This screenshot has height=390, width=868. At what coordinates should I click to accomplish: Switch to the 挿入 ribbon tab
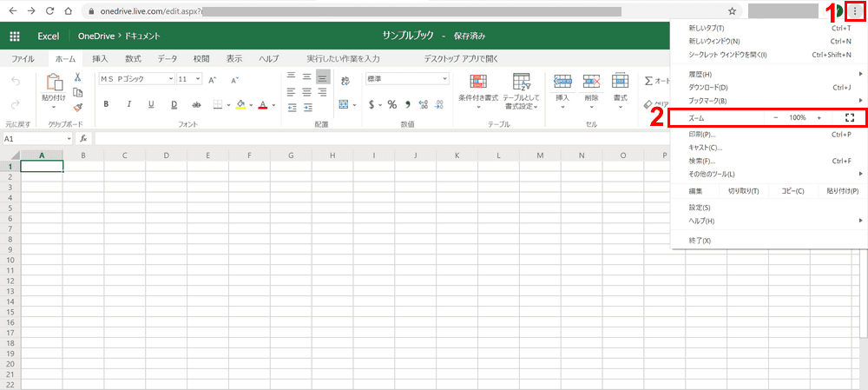[100, 58]
